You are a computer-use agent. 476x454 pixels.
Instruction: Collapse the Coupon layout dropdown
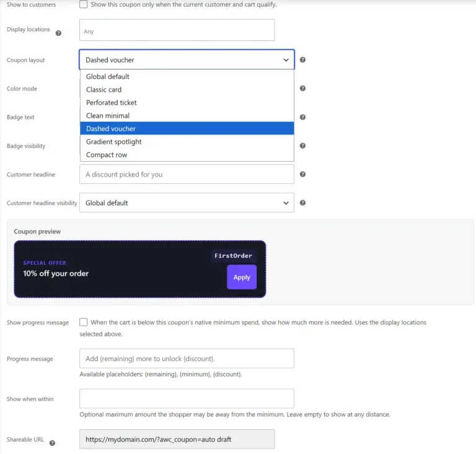pos(187,59)
